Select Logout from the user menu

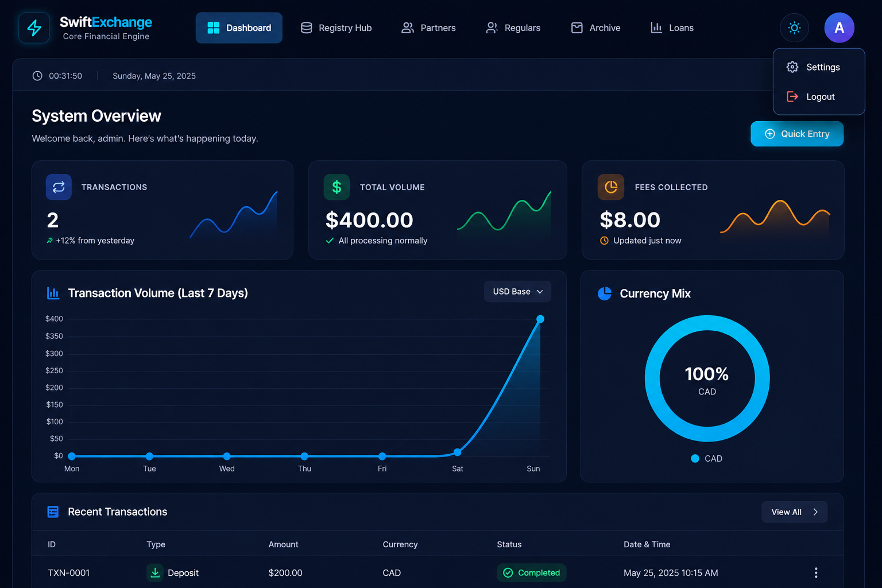click(819, 96)
